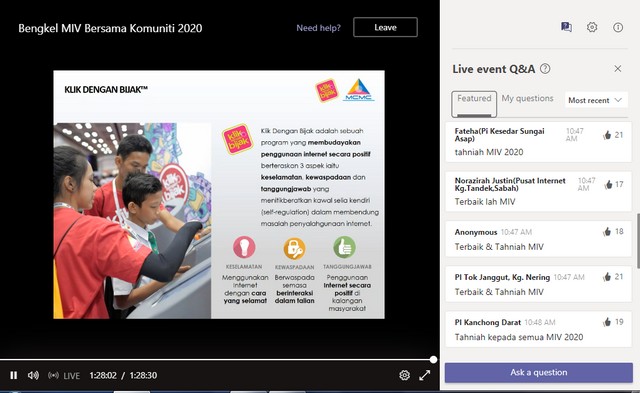Jump to live using the LIVE indicator
Viewport: 640px width, 393px height.
coord(64,375)
